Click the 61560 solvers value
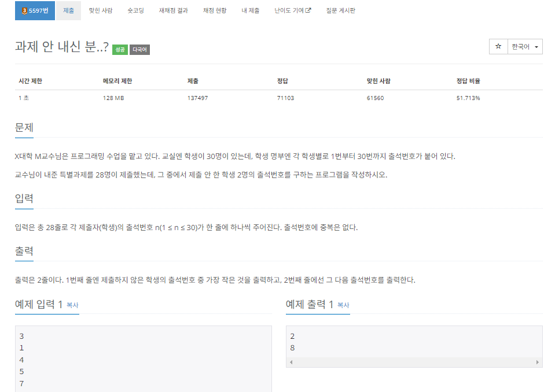The width and height of the screenshot is (555, 392). click(x=375, y=98)
